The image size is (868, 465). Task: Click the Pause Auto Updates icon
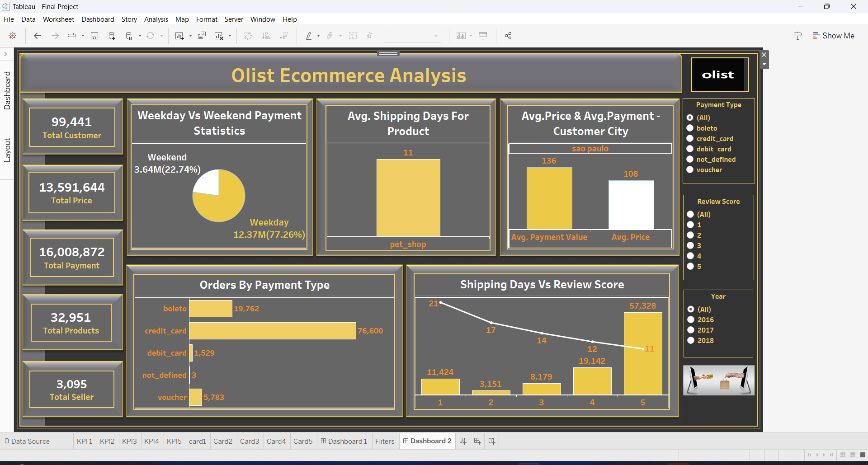pyautogui.click(x=129, y=36)
